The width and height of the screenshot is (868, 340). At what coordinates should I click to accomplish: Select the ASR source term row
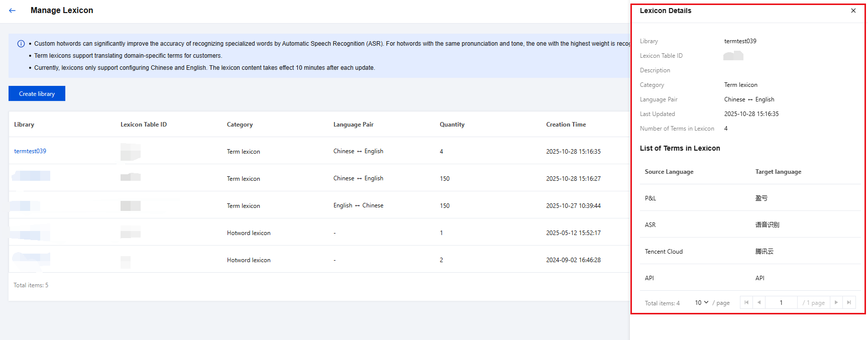point(650,225)
